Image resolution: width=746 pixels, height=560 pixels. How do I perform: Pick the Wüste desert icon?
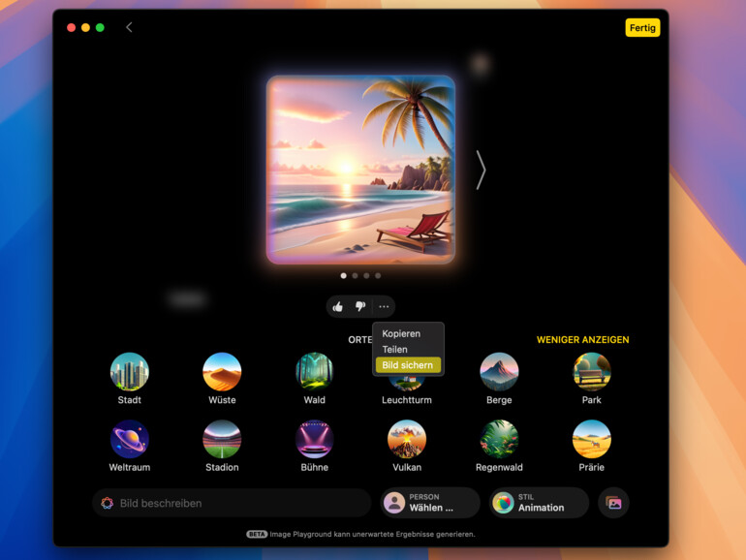[222, 371]
